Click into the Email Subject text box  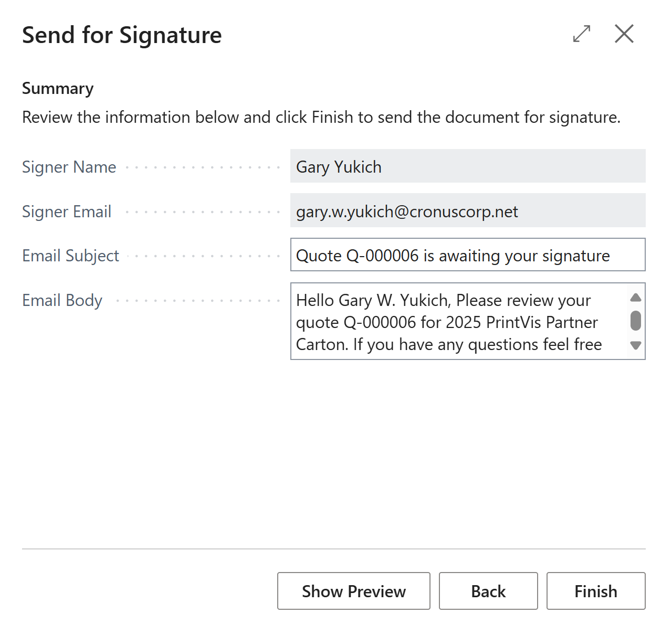pyautogui.click(x=468, y=255)
